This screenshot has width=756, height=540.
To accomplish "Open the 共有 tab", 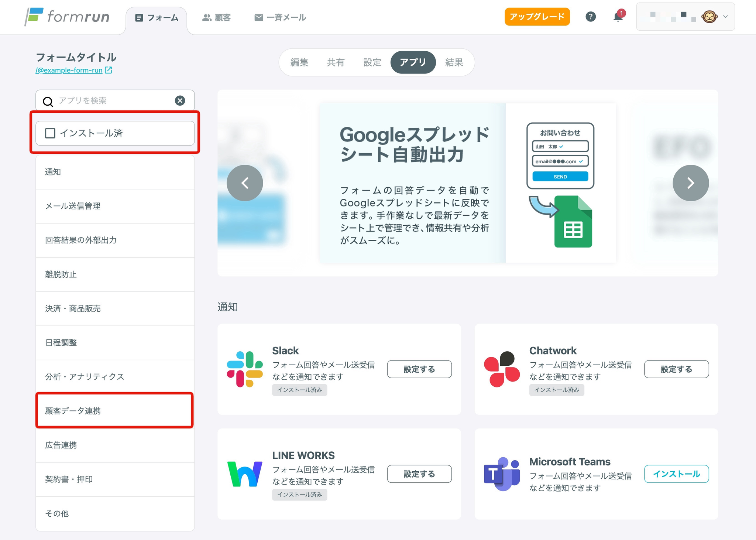I will pyautogui.click(x=336, y=62).
